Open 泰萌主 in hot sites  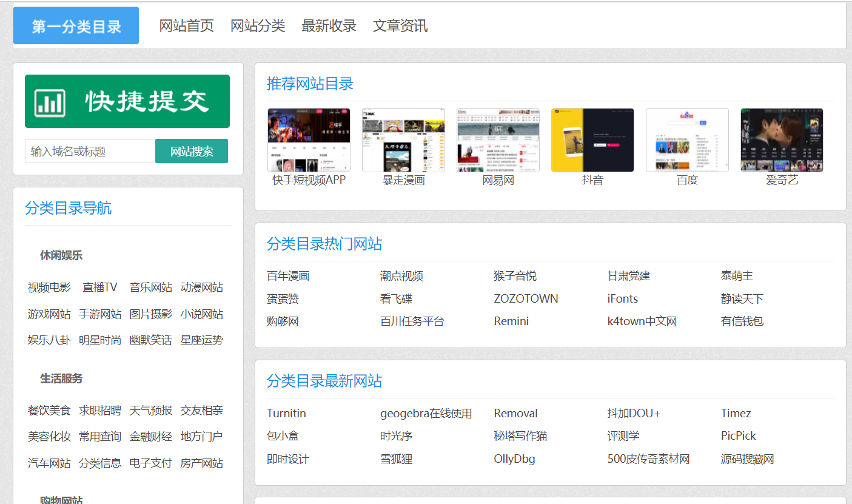click(x=737, y=276)
